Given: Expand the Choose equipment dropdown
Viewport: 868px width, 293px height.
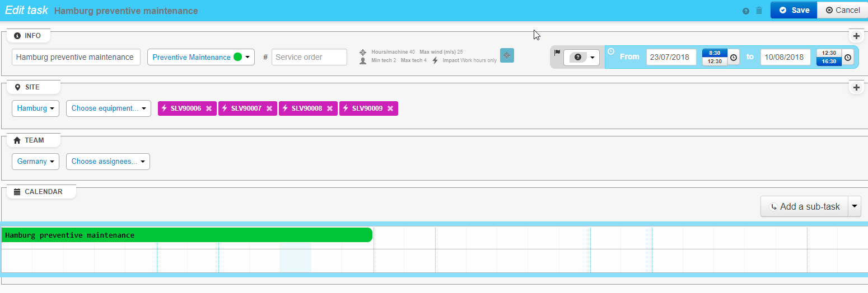Looking at the screenshot, I should tap(109, 108).
